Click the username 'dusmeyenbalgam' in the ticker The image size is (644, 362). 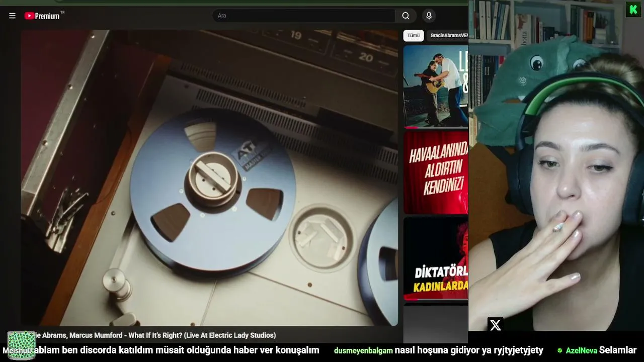pyautogui.click(x=363, y=351)
